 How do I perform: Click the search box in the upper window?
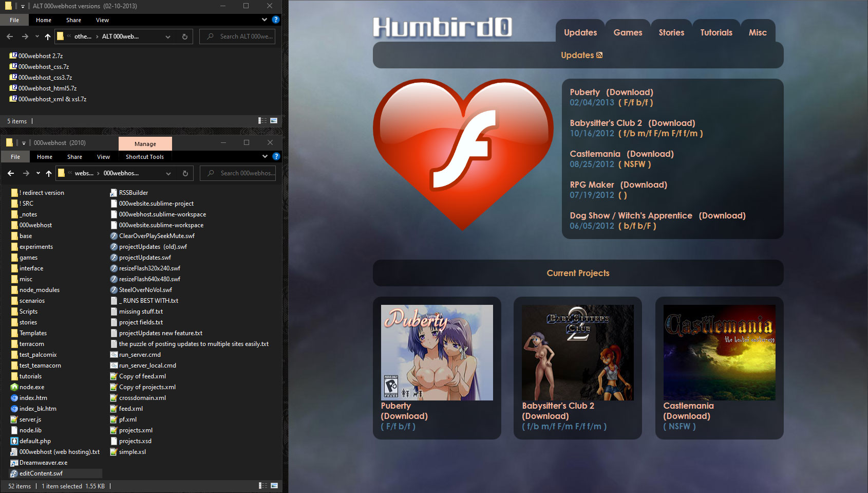coord(237,36)
